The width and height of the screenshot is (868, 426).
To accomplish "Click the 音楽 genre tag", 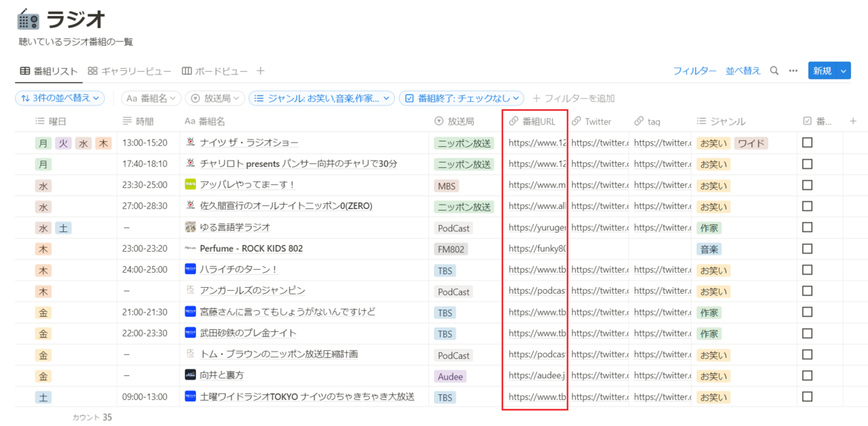I will point(709,249).
